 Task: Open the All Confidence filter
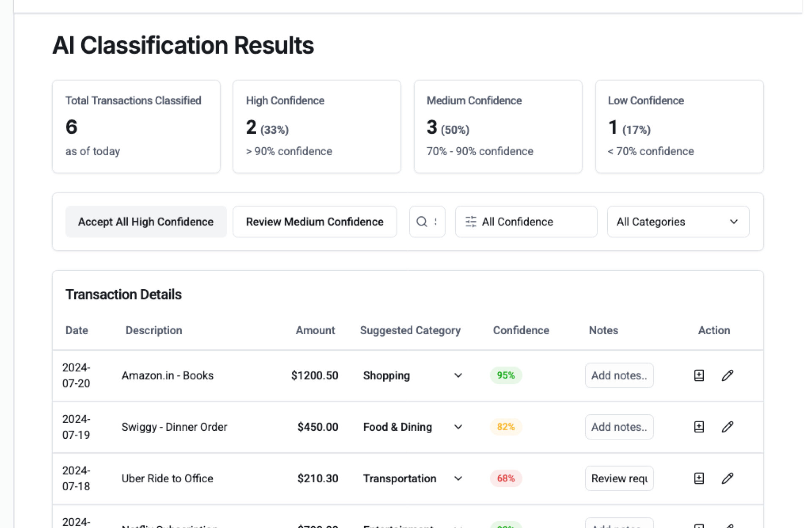tap(526, 222)
